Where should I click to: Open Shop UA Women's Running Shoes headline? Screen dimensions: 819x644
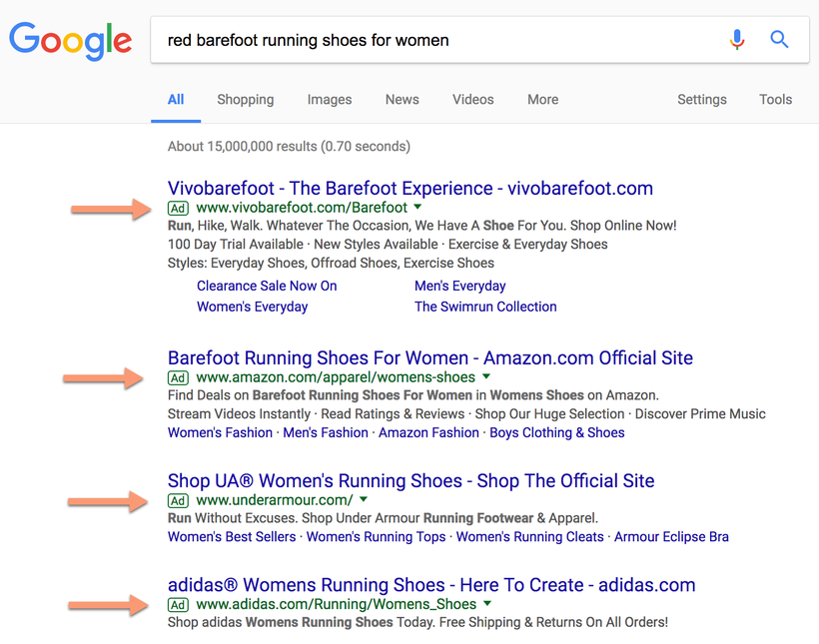point(411,480)
